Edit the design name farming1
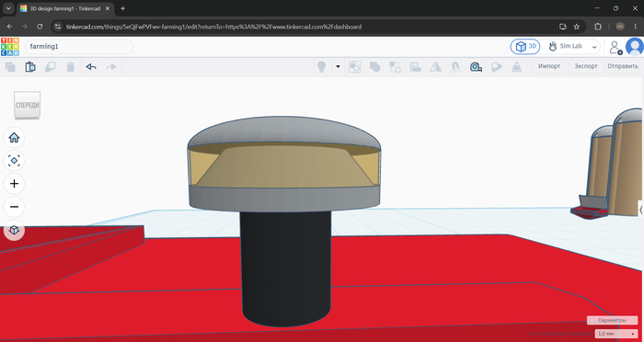Viewport: 644px width, 342px height. (79, 46)
